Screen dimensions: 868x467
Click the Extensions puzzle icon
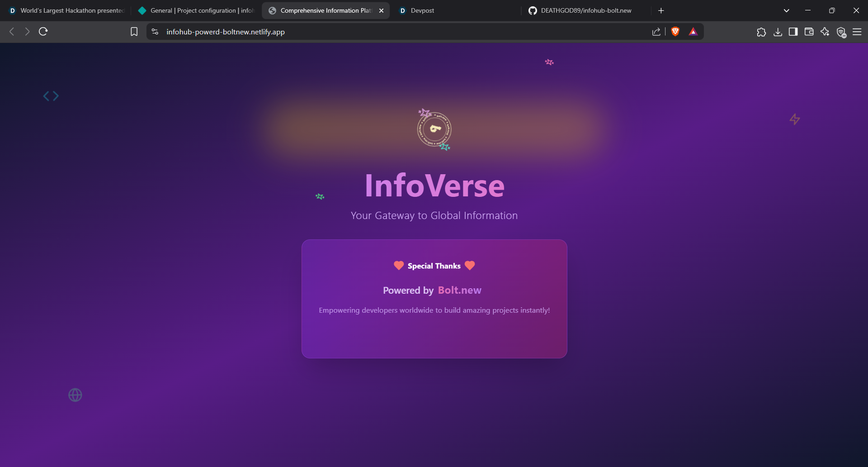pos(761,32)
